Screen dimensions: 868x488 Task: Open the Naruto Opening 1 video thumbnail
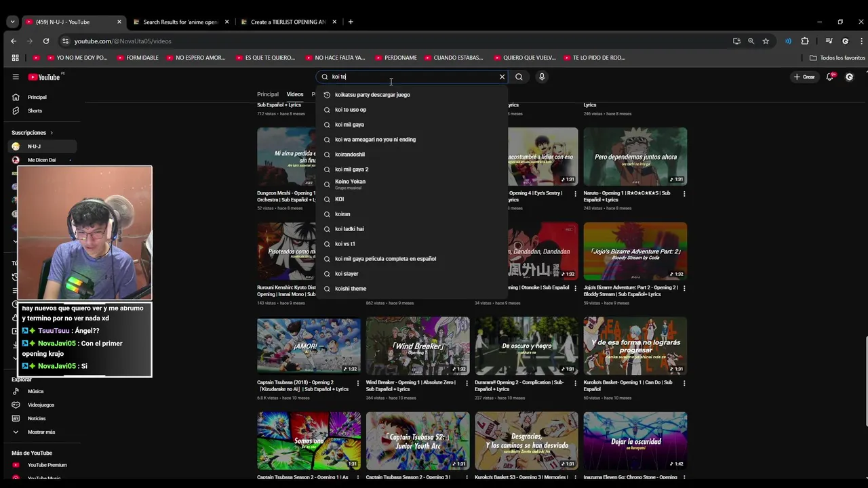click(635, 157)
